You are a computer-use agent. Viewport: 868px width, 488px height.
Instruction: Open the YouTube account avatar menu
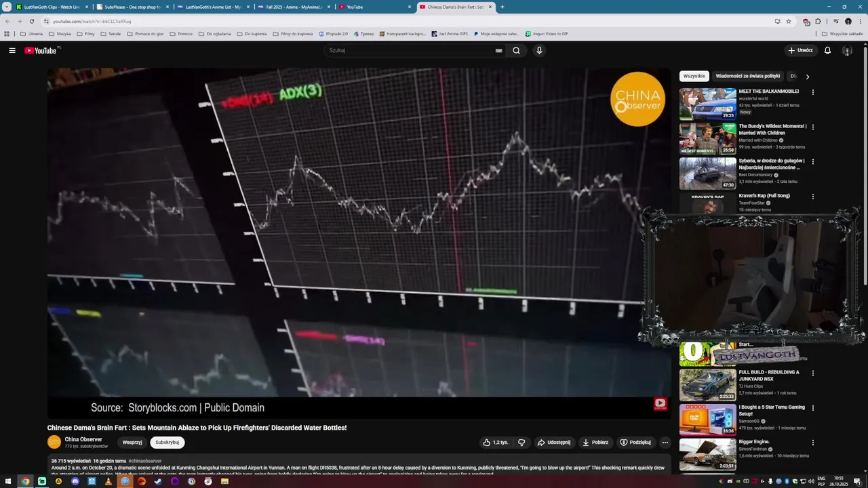[847, 50]
